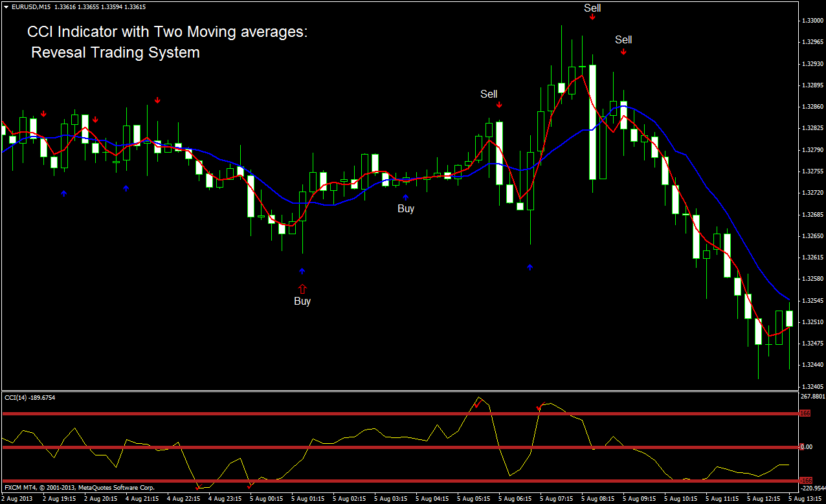This screenshot has height=504, width=826.
Task: Click the '5 Aug 00:15' time axis label
Action: click(267, 499)
